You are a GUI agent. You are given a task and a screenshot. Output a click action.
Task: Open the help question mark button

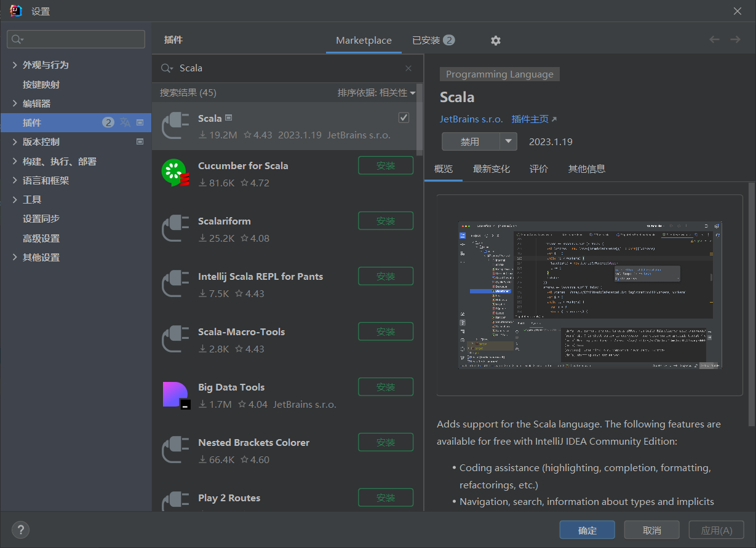tap(20, 530)
